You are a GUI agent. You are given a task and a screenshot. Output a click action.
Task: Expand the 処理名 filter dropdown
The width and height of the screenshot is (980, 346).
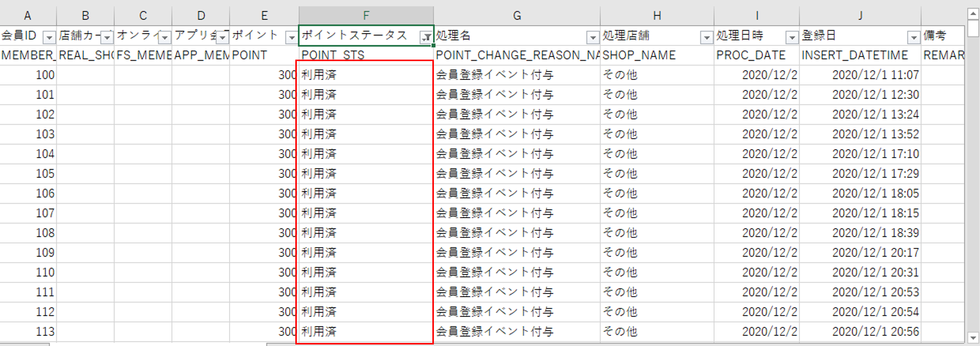(593, 37)
